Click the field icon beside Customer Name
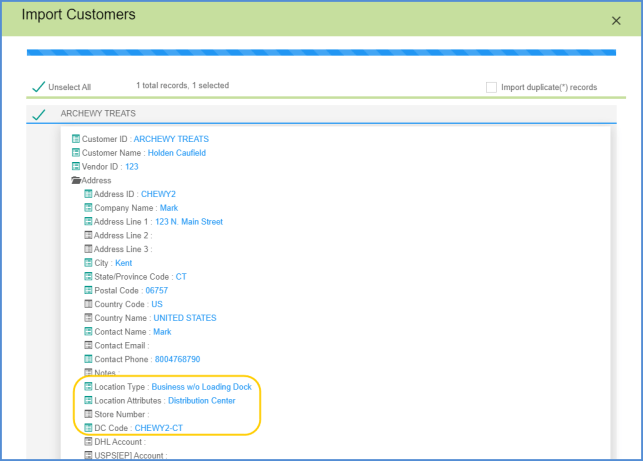The height and width of the screenshot is (461, 643). coord(76,153)
